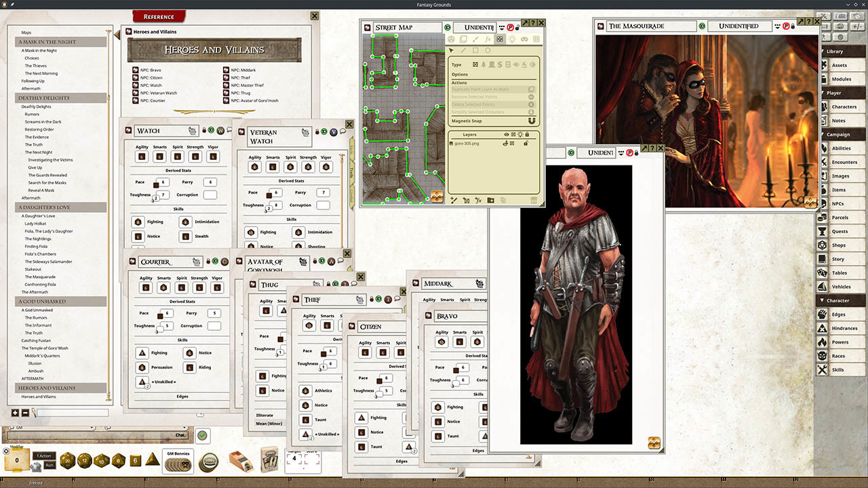Image resolution: width=868 pixels, height=488 pixels.
Task: Roll the d20 die
Action: [68, 461]
